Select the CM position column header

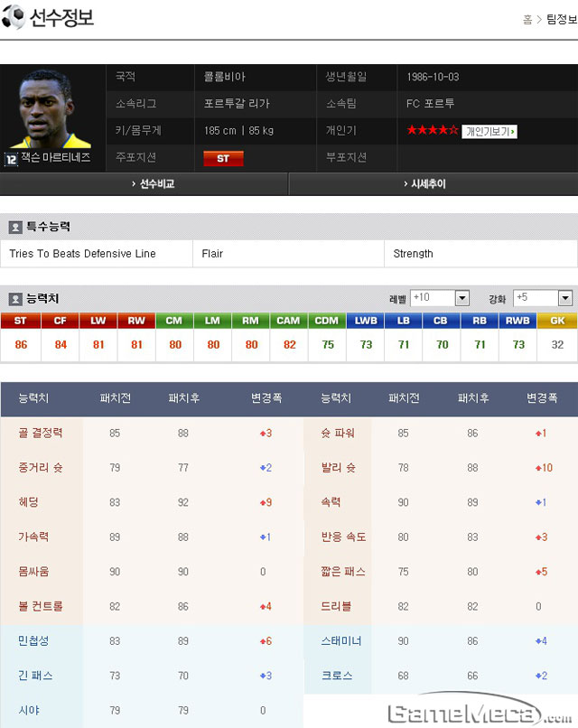click(x=174, y=321)
